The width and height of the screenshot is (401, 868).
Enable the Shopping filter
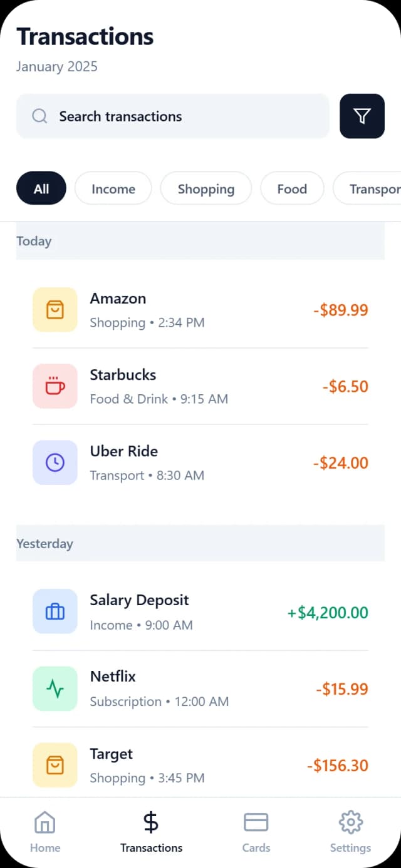206,188
